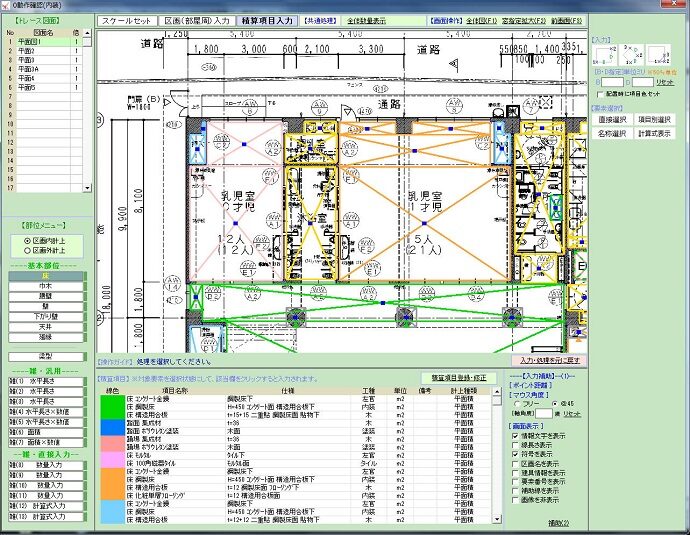
Task: Toggle 符号を表示 checkbox
Action: point(515,454)
